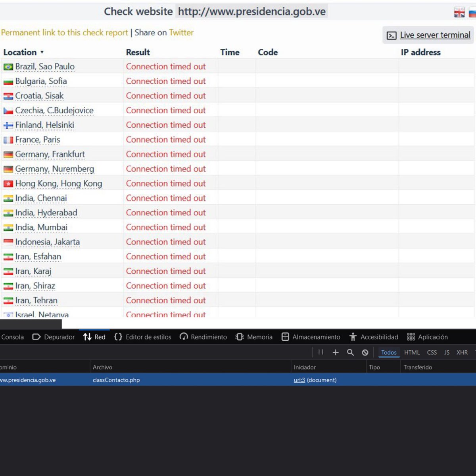476x476 pixels.
Task: Filter requests by CSS
Action: pyautogui.click(x=432, y=352)
